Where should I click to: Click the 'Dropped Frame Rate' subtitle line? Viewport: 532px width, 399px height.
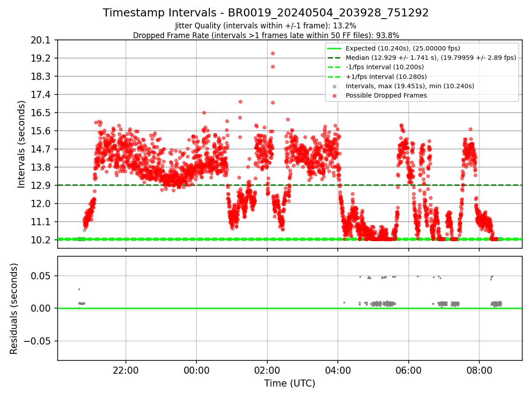click(266, 35)
